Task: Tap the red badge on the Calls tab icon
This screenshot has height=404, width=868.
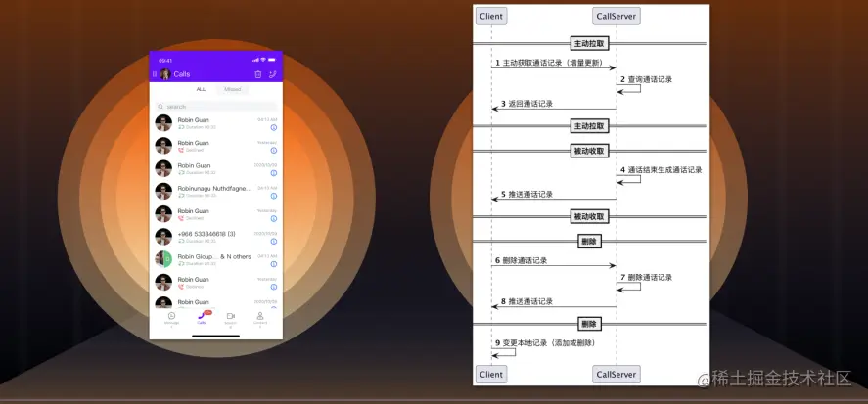Action: (x=208, y=313)
